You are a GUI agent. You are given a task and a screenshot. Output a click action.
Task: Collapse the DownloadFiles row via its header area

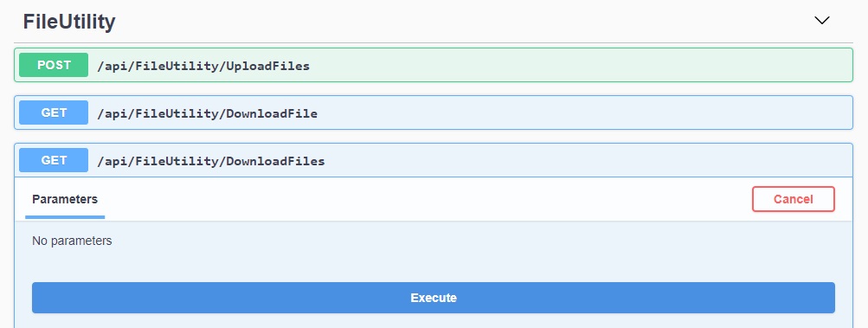pyautogui.click(x=588, y=161)
